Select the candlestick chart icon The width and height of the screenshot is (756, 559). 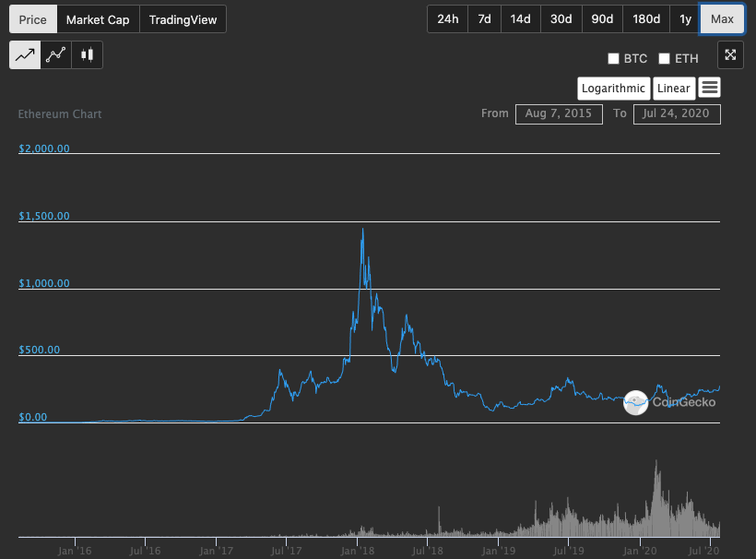pos(87,55)
